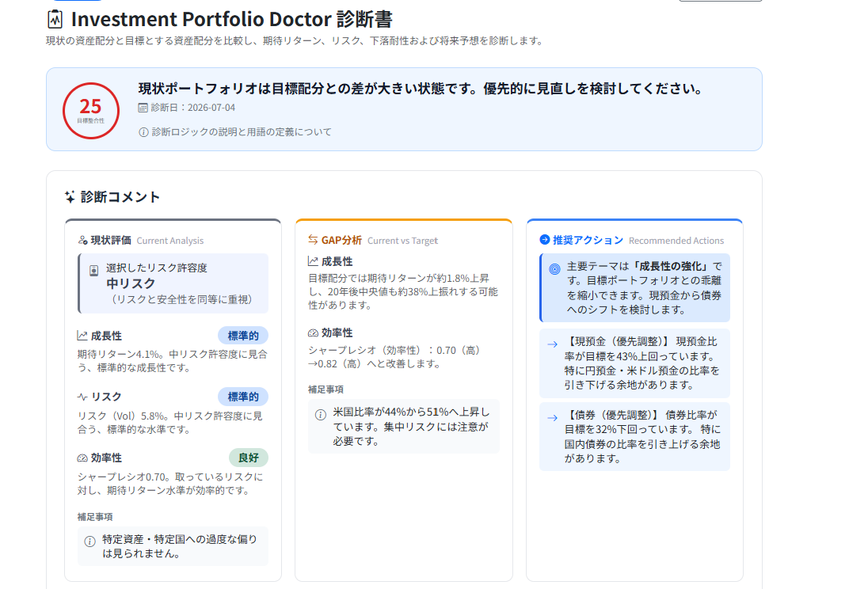868x589 pixels.
Task: Click the Investment Portfolio Doctor 診断書 title
Action: (x=231, y=19)
